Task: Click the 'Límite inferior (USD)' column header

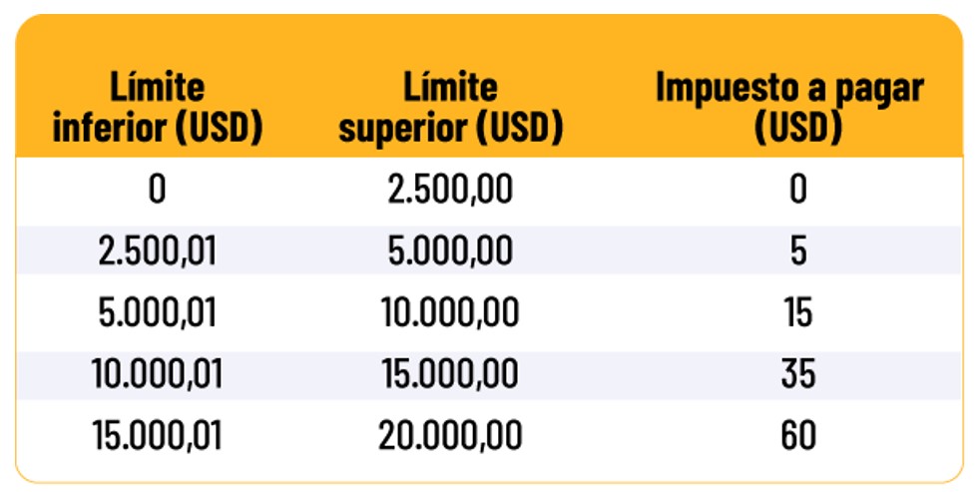Action: 157,108
